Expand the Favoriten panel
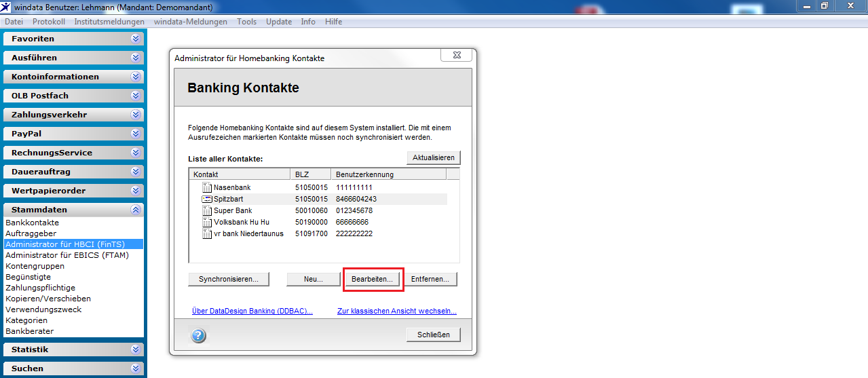868x378 pixels. pyautogui.click(x=136, y=39)
